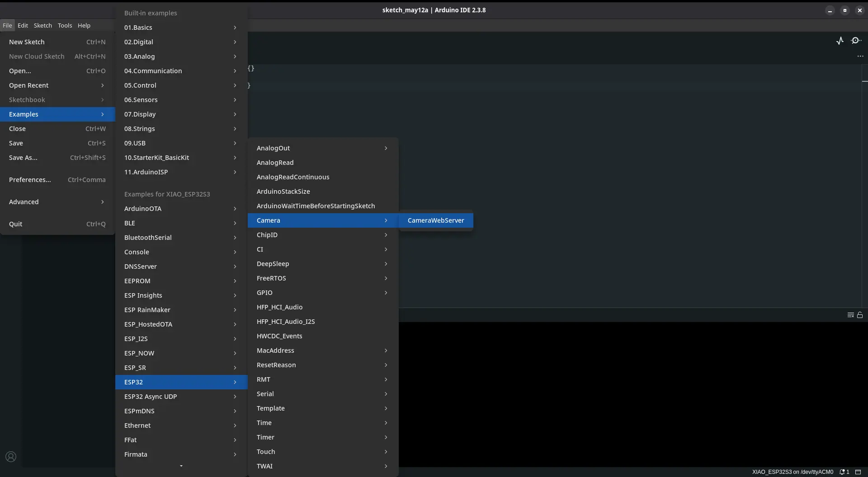Expand BluetoothSerial examples
Screen dimensions: 868x477
point(181,238)
